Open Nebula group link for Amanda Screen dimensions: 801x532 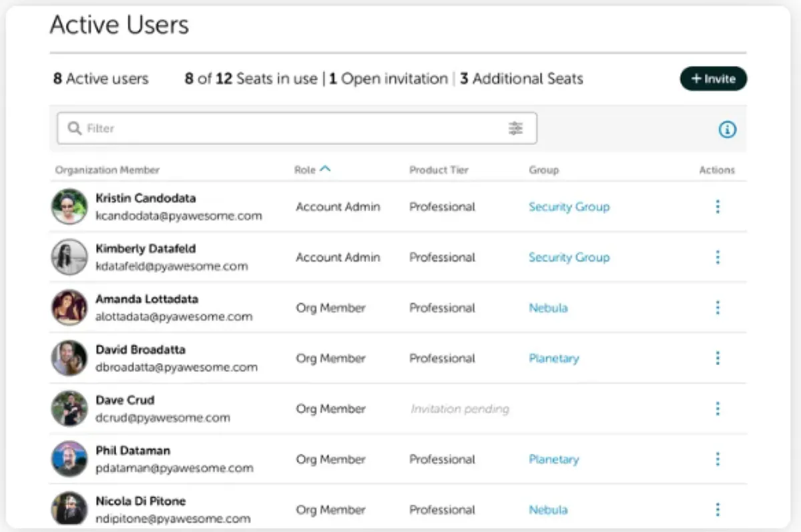548,308
